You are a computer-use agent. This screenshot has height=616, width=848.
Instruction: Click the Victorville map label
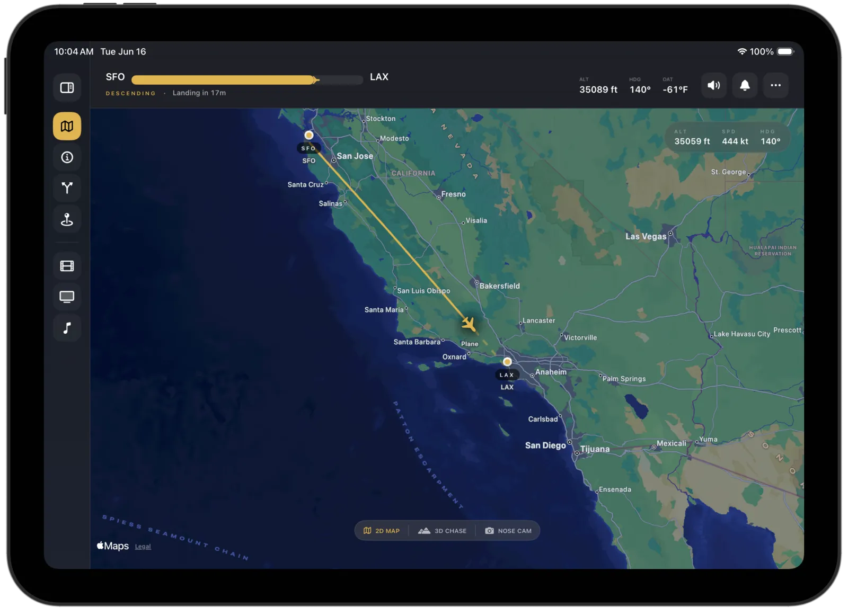pos(580,338)
